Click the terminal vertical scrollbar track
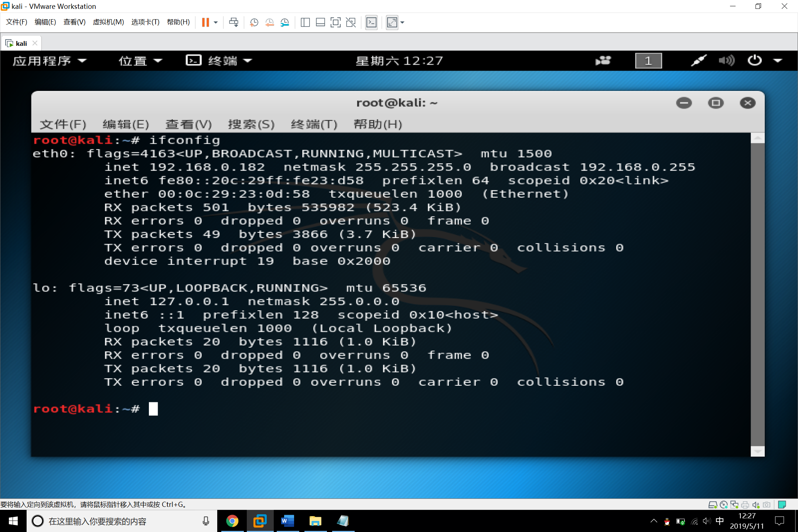This screenshot has height=532, width=798. click(757, 296)
